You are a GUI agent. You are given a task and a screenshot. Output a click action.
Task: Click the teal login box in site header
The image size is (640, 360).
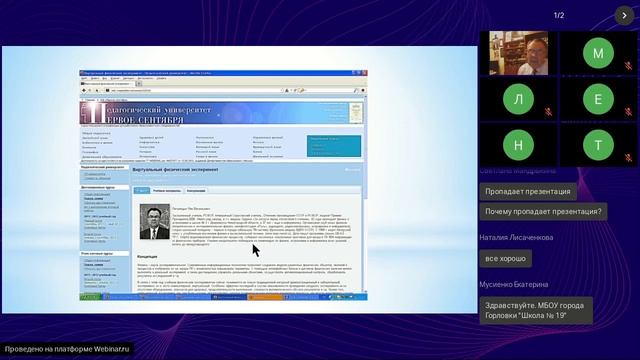[334, 146]
